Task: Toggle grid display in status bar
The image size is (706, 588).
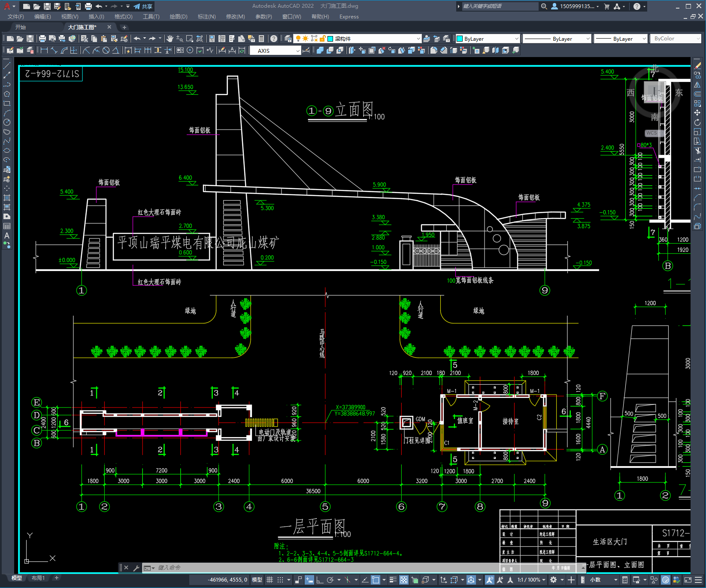Action: 270,580
